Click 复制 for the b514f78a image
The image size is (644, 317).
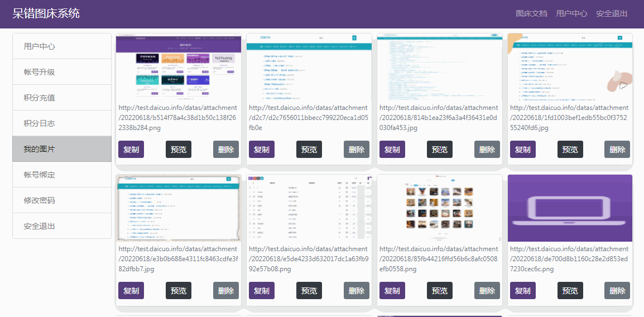(x=131, y=150)
